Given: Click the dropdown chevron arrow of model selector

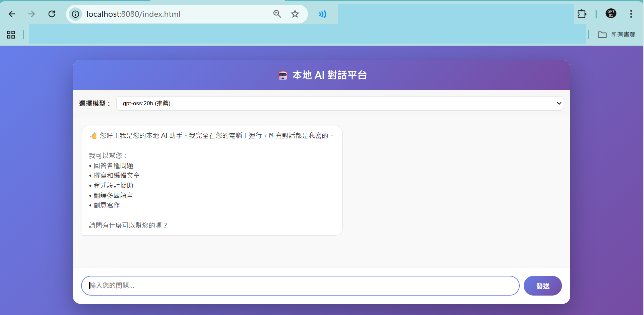Looking at the screenshot, I should point(559,103).
